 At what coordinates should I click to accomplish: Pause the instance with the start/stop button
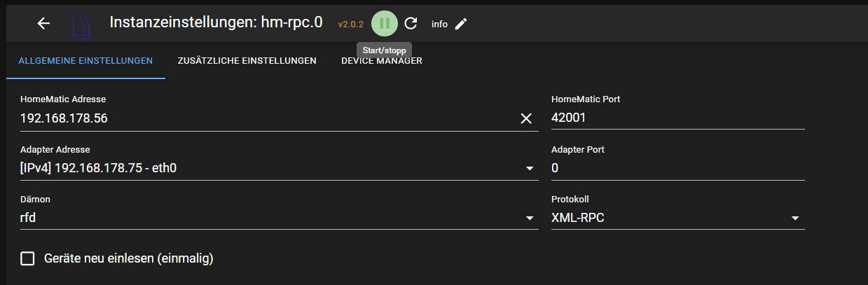pos(385,23)
